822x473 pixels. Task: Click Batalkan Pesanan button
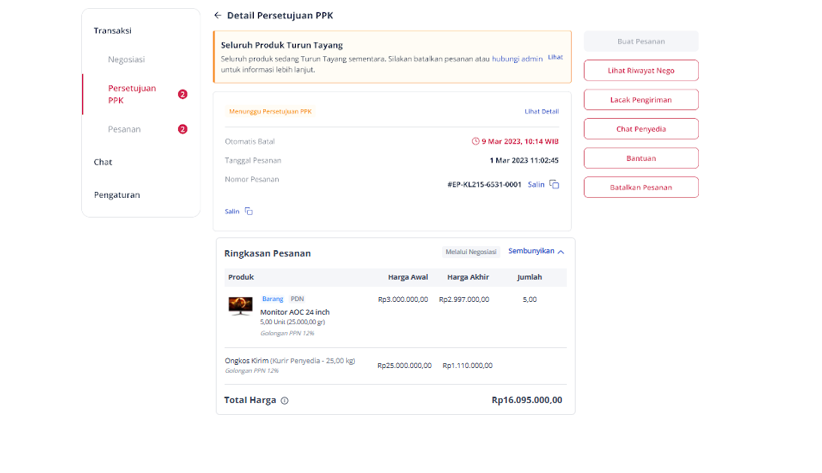(641, 187)
